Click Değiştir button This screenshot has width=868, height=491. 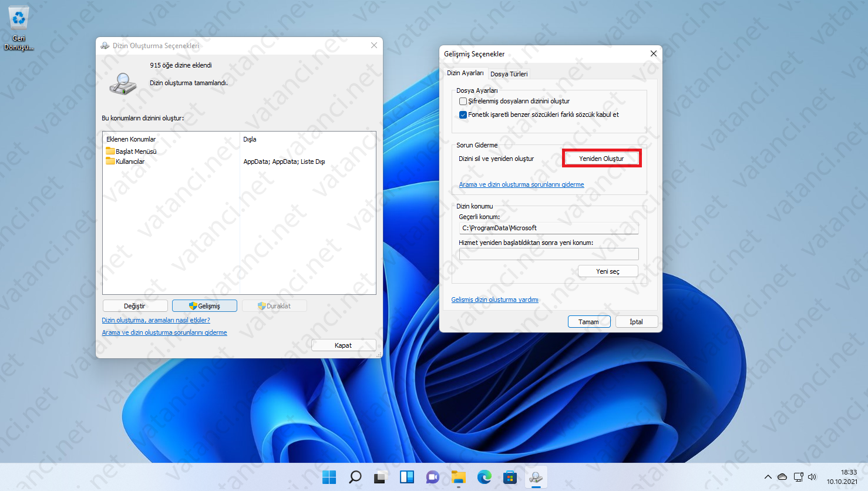pyautogui.click(x=134, y=306)
